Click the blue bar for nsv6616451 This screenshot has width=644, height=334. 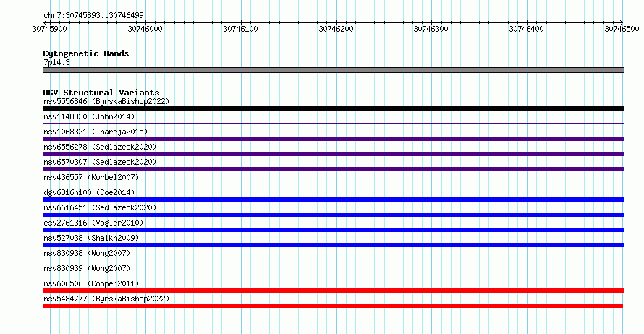pos(333,215)
